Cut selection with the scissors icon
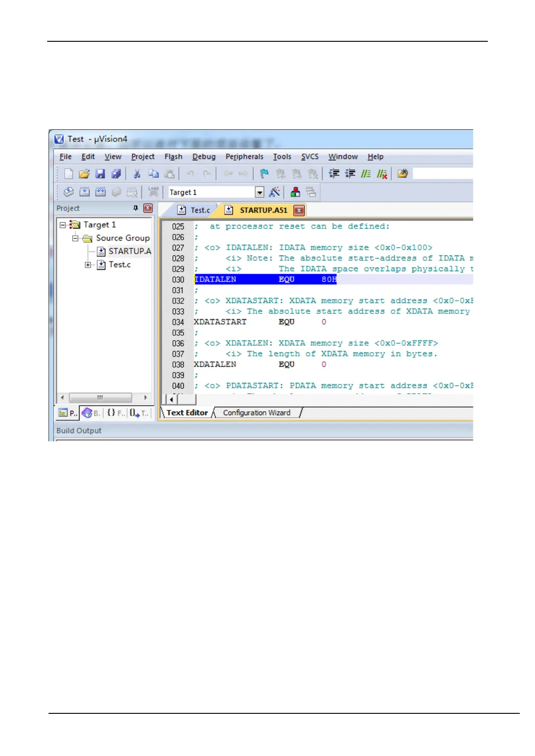Viewport: 535px width, 756px height. 137,174
